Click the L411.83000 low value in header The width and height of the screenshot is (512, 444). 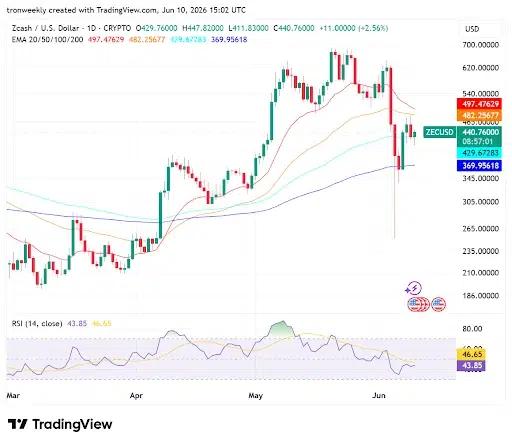tap(248, 28)
